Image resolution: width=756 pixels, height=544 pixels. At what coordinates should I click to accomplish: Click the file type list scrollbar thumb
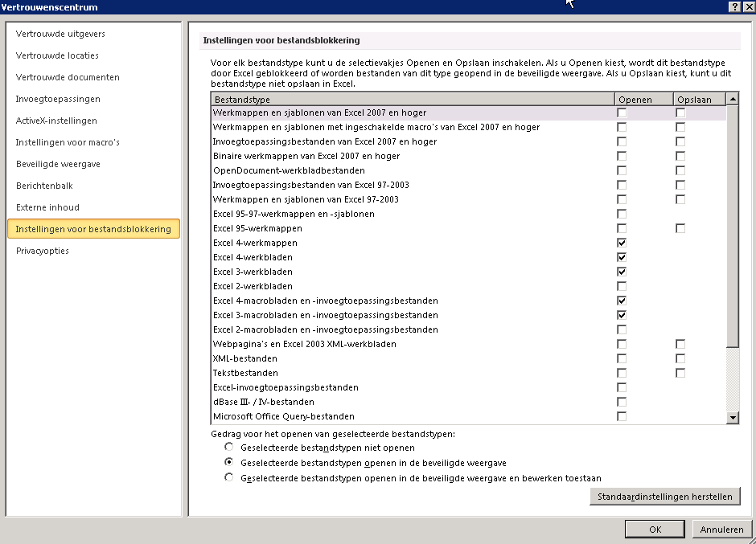tap(733, 226)
